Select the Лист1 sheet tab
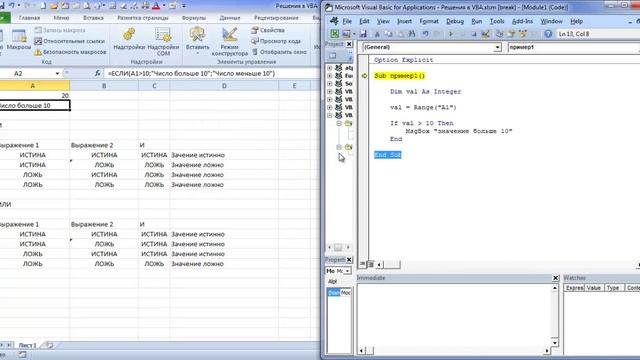The width and height of the screenshot is (640, 360). (x=27, y=345)
